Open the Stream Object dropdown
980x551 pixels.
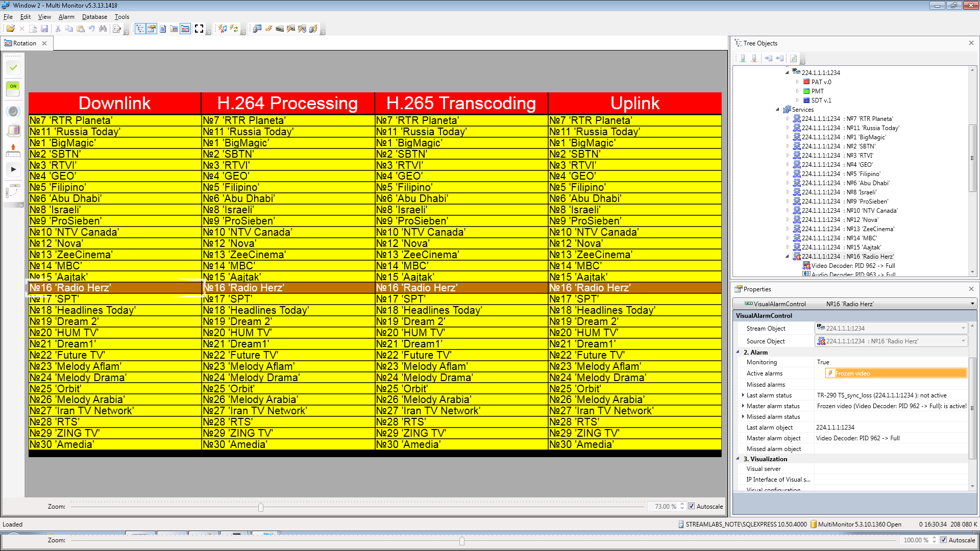click(963, 328)
